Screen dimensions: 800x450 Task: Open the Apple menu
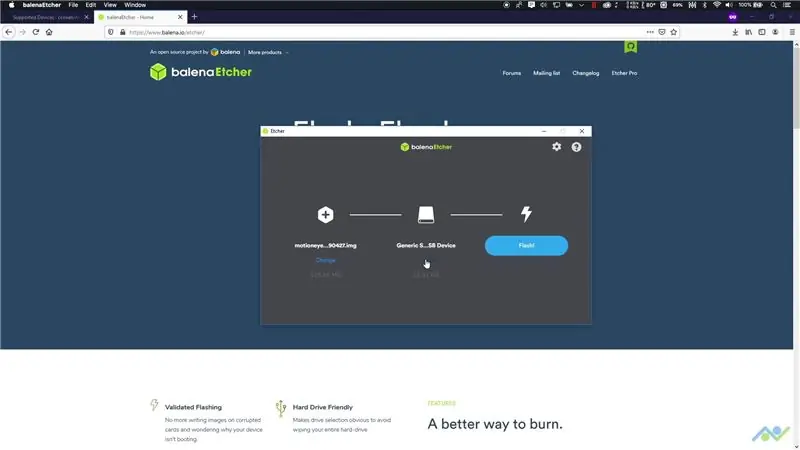tap(11, 5)
